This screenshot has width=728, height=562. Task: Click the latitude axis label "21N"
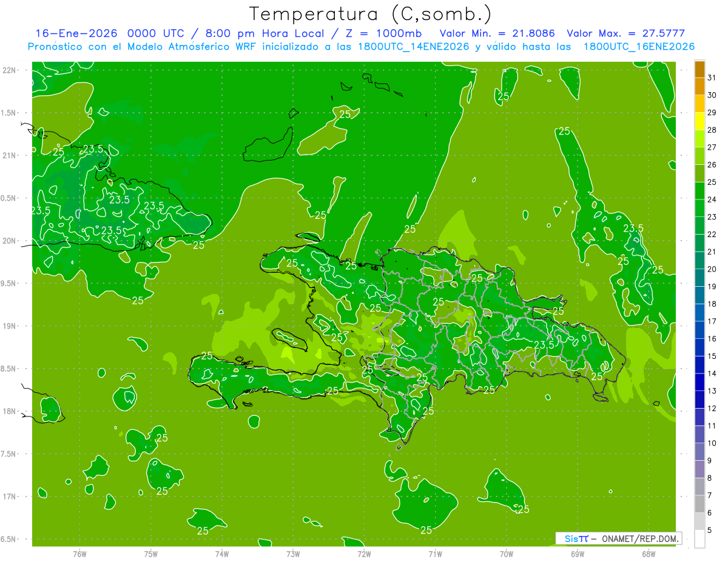[10, 155]
